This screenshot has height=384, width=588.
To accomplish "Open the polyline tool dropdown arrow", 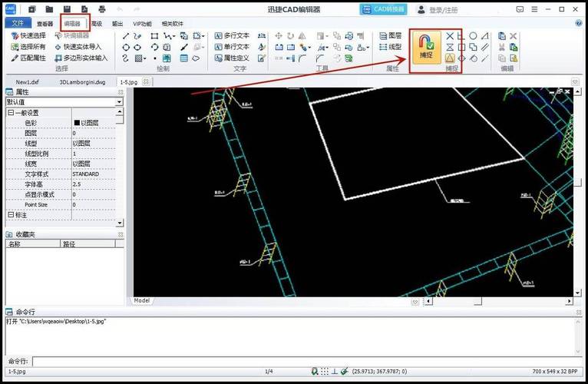I will coord(174,36).
